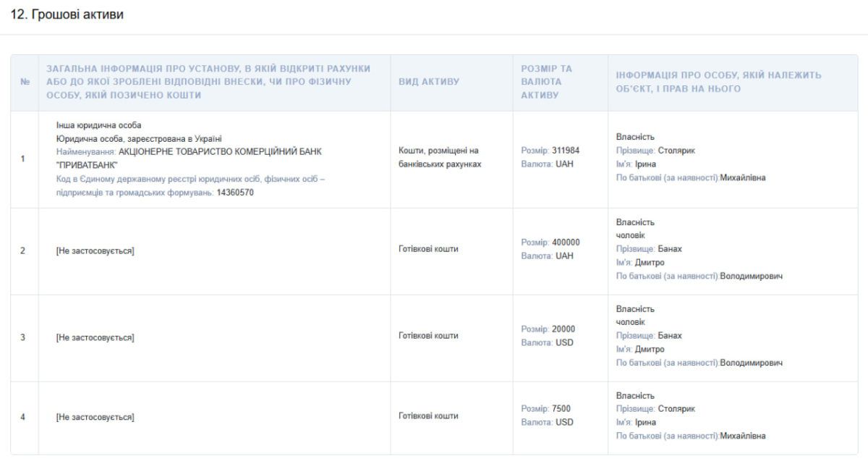This screenshot has width=868, height=464.
Task: Select the 7500 amount in row 4
Action: (x=561, y=409)
